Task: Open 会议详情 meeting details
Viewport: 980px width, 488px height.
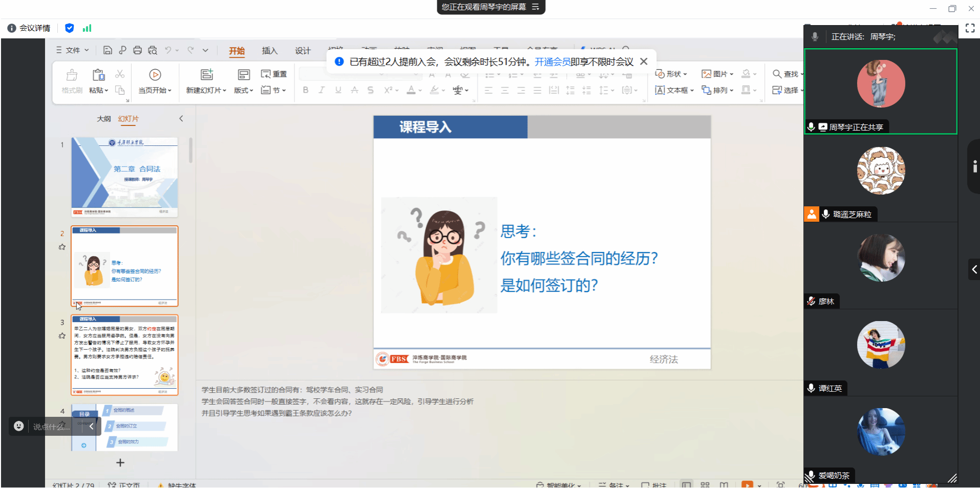Action: (30, 28)
